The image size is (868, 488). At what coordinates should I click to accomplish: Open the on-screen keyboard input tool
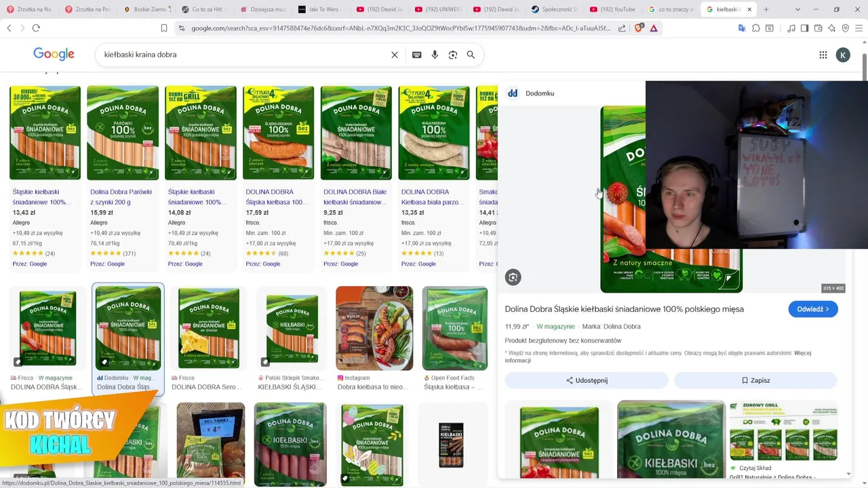[x=417, y=55]
